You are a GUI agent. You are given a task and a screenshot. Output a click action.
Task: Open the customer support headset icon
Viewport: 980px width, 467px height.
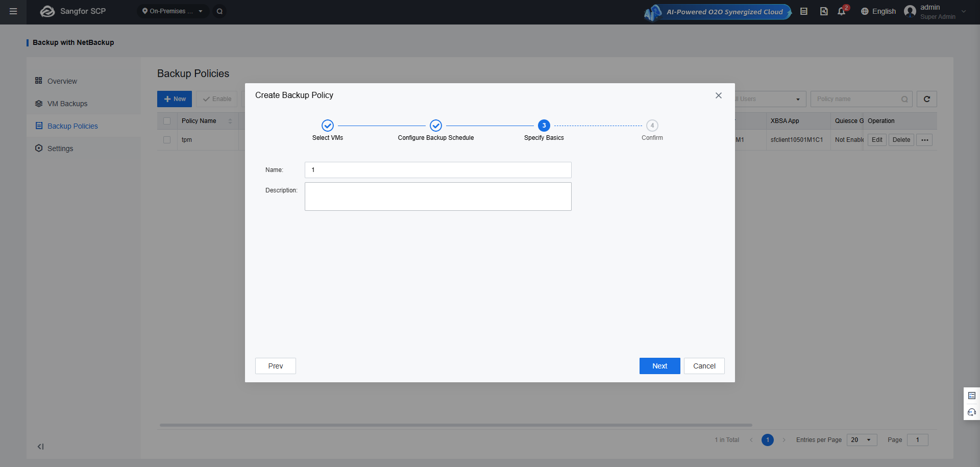coord(972,412)
